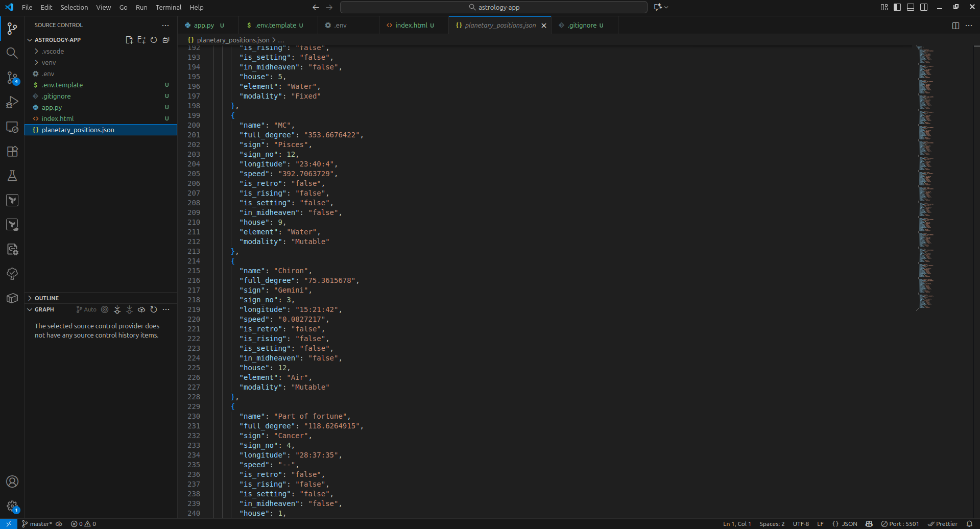Expand the OUTLINE section
The width and height of the screenshot is (980, 529).
click(46, 298)
